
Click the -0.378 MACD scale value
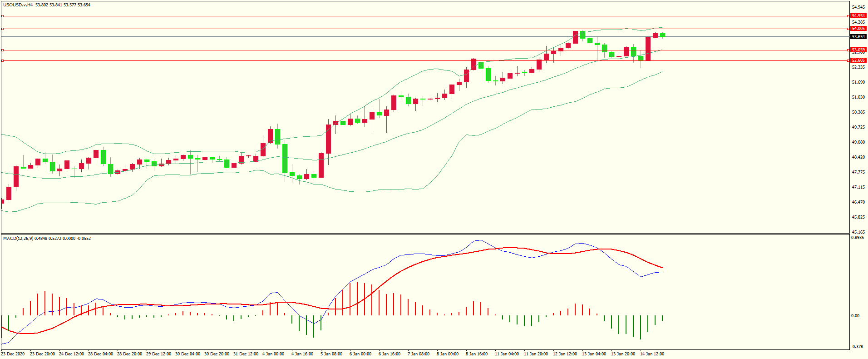coord(857,347)
